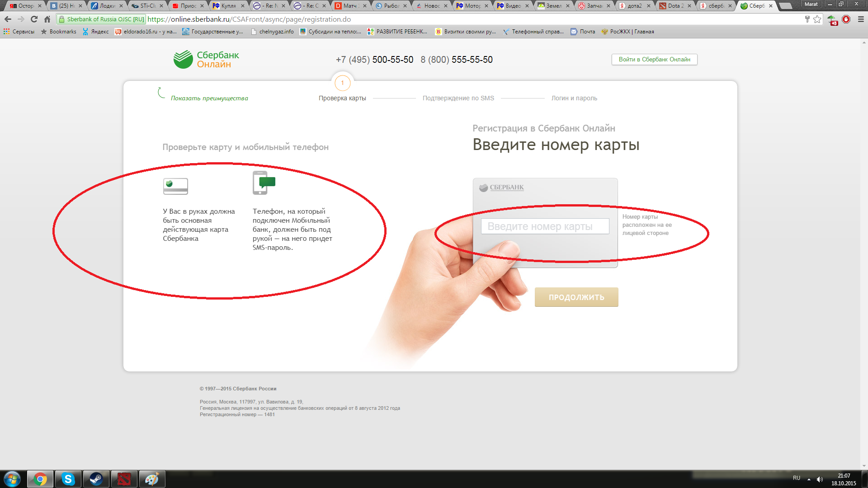Open Dota 2 from the taskbar

pos(124,479)
